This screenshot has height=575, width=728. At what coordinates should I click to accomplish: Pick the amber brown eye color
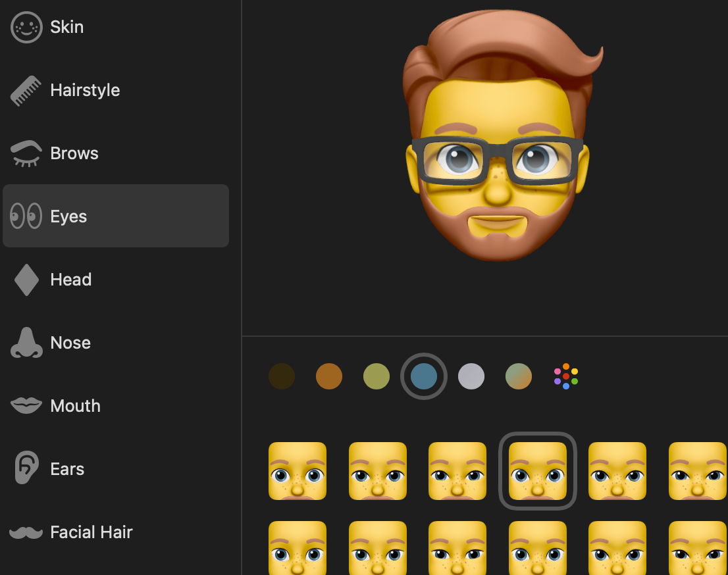click(x=329, y=376)
